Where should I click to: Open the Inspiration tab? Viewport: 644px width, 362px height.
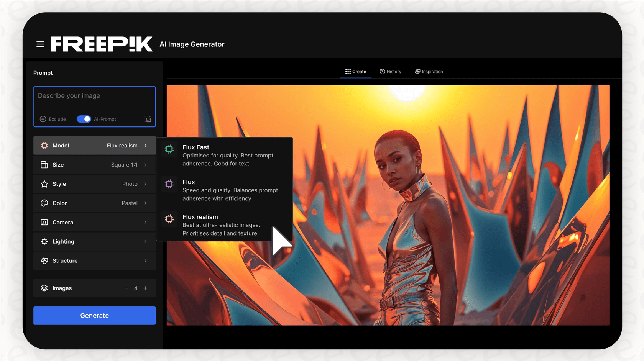click(429, 72)
